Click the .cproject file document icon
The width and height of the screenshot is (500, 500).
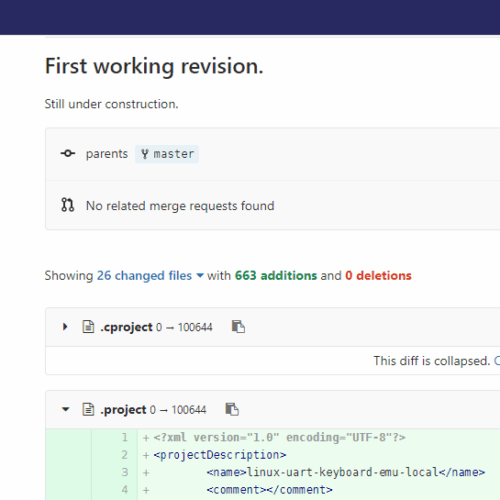pyautogui.click(x=88, y=327)
